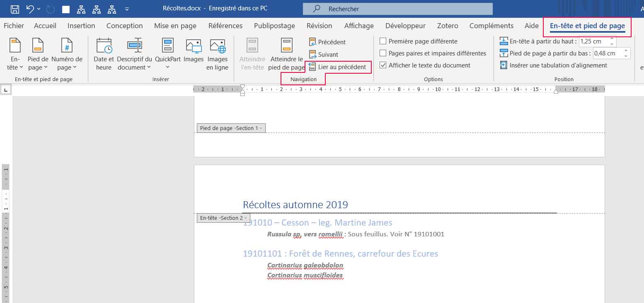Jump to footer with Atteindre le pied de page
The width and height of the screenshot is (644, 303).
pos(286,54)
